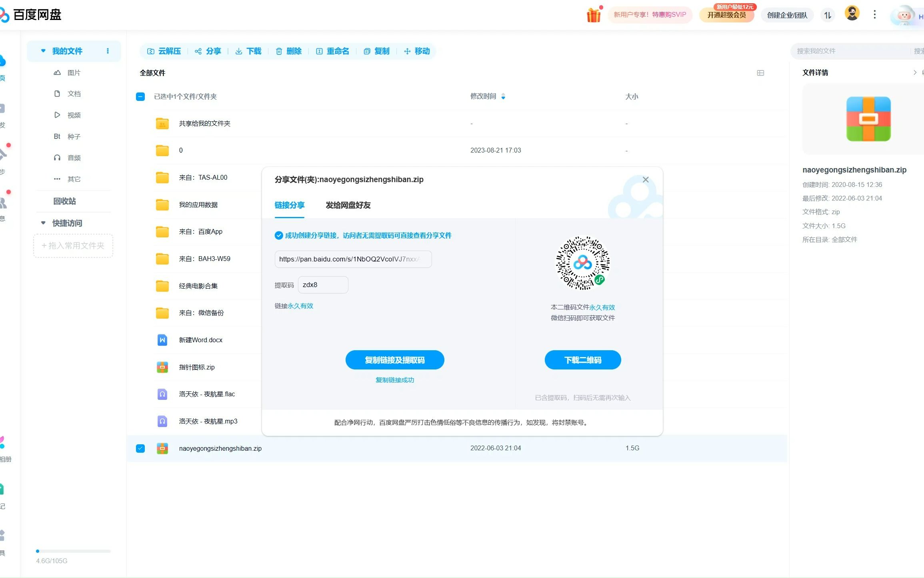Screen dimensions: 924x578
Task: Click the 新建Word.docx file icon
Action: [162, 340]
